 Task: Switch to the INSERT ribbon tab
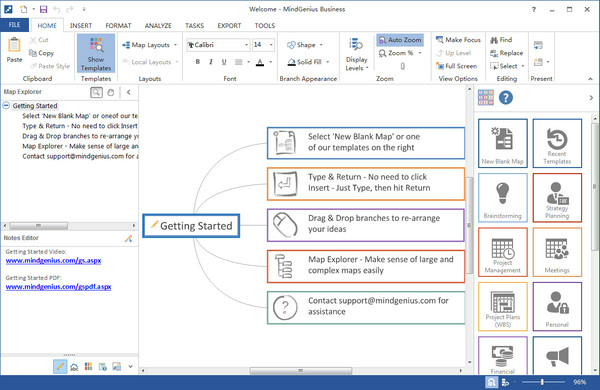pyautogui.click(x=81, y=26)
